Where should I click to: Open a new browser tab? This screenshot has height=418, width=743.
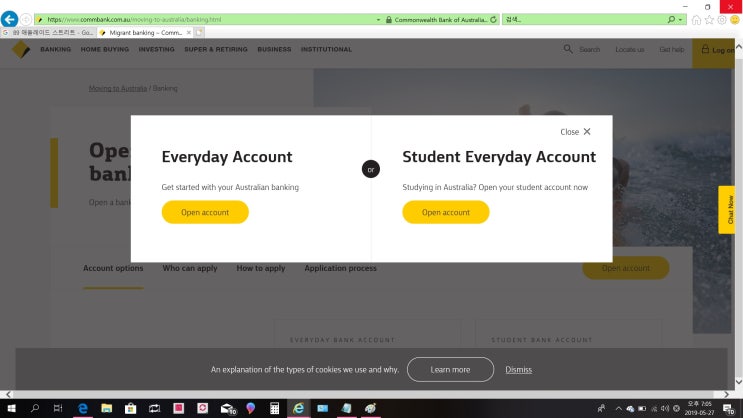pyautogui.click(x=199, y=33)
